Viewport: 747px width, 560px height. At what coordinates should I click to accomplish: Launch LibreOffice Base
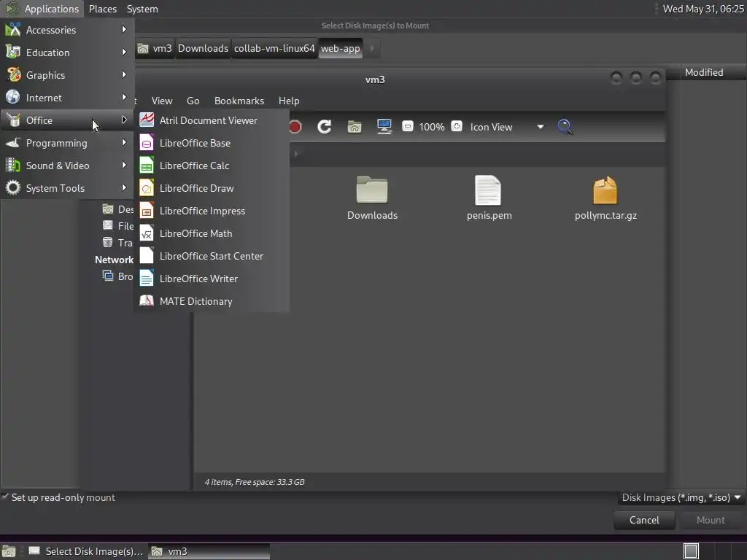pos(212,143)
